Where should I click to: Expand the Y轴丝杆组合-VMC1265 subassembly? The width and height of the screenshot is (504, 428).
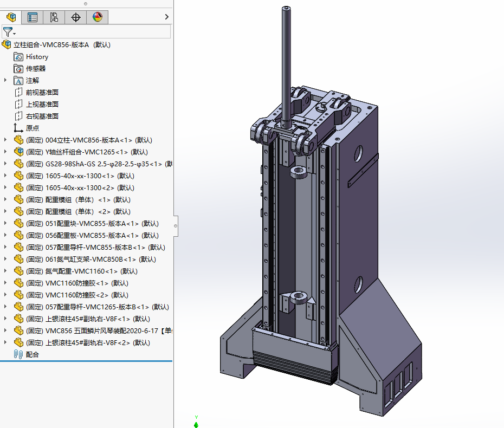tap(5, 152)
